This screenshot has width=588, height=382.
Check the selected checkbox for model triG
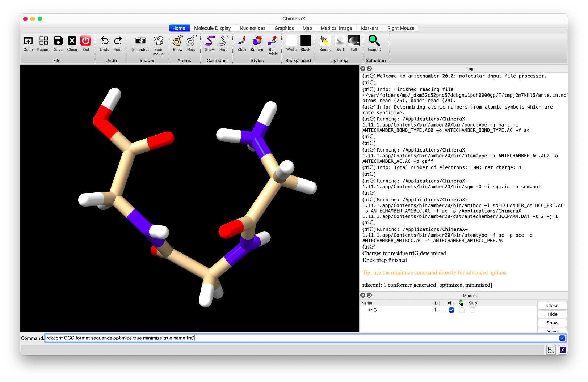(462, 310)
